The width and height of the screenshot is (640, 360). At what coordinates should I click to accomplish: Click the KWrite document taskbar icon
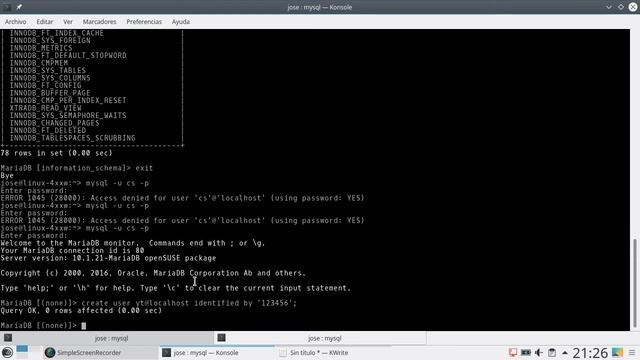pyautogui.click(x=283, y=353)
